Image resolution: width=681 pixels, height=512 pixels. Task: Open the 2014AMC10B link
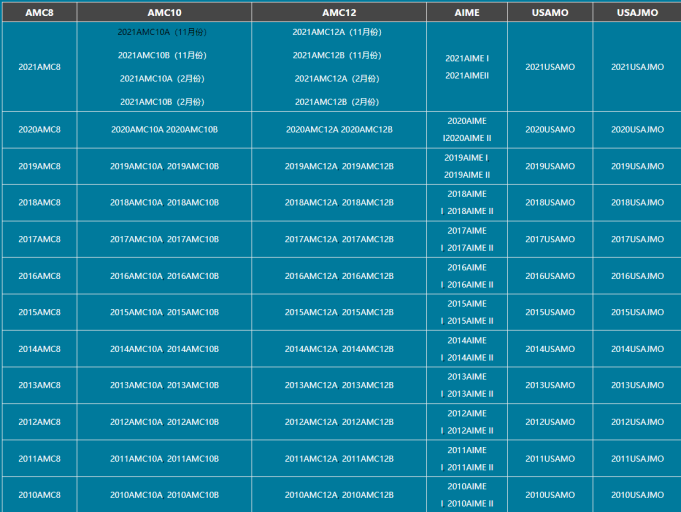(x=193, y=349)
